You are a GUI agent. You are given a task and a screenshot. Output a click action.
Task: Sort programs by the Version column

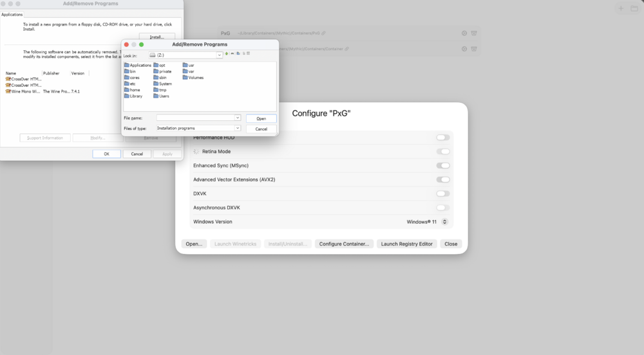point(79,73)
